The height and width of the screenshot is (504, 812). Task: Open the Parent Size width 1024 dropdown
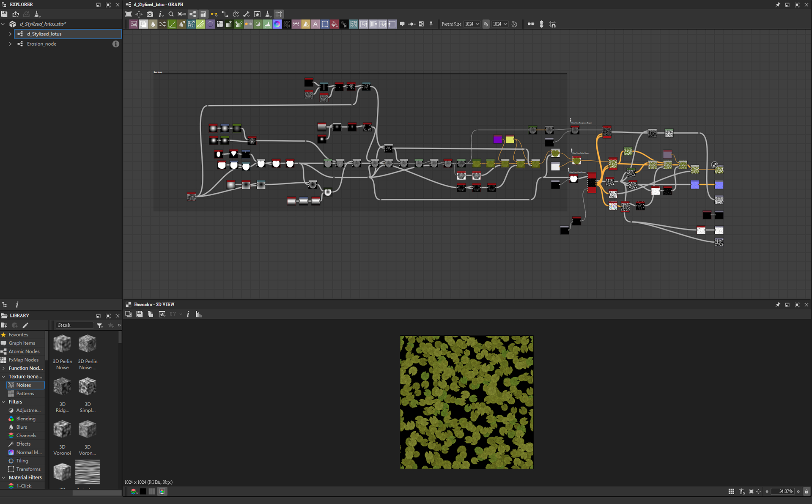point(472,24)
